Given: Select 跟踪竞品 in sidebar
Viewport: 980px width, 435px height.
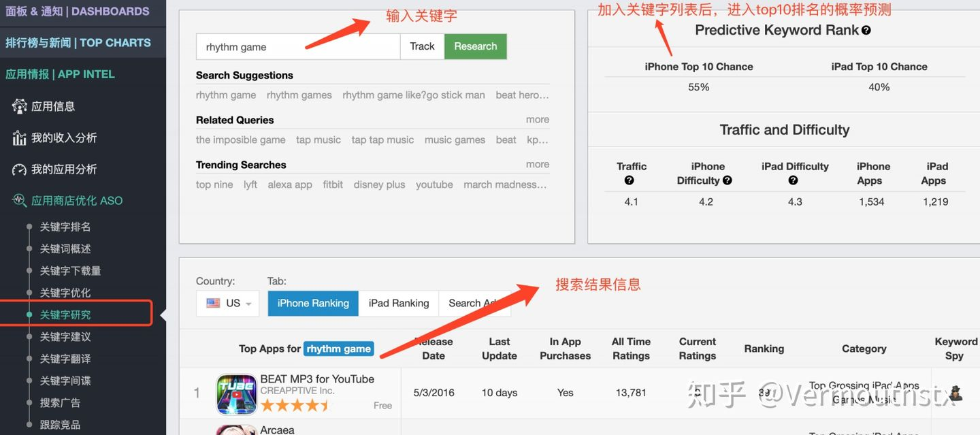Looking at the screenshot, I should pos(60,424).
